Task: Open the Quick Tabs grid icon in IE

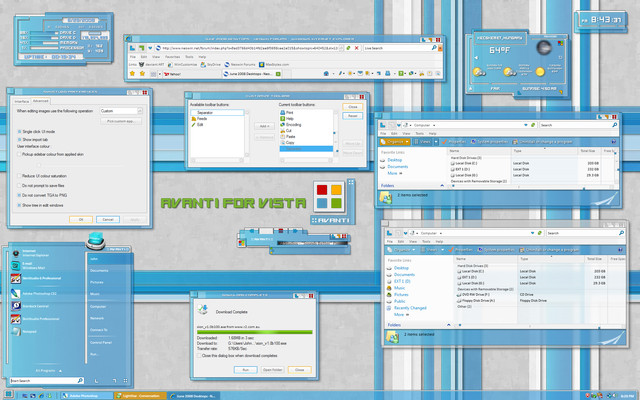Action: tap(153, 74)
